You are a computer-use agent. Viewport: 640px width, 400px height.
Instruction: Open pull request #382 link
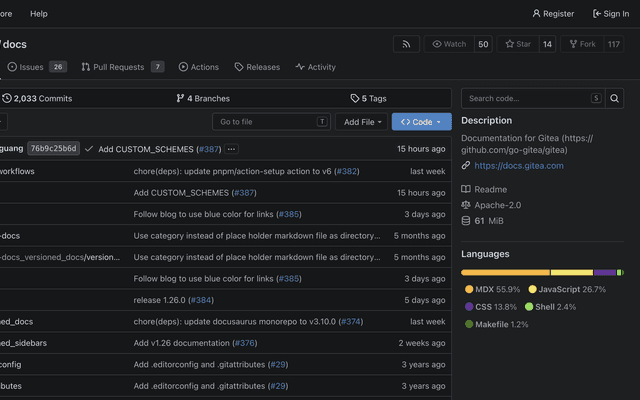coord(347,171)
